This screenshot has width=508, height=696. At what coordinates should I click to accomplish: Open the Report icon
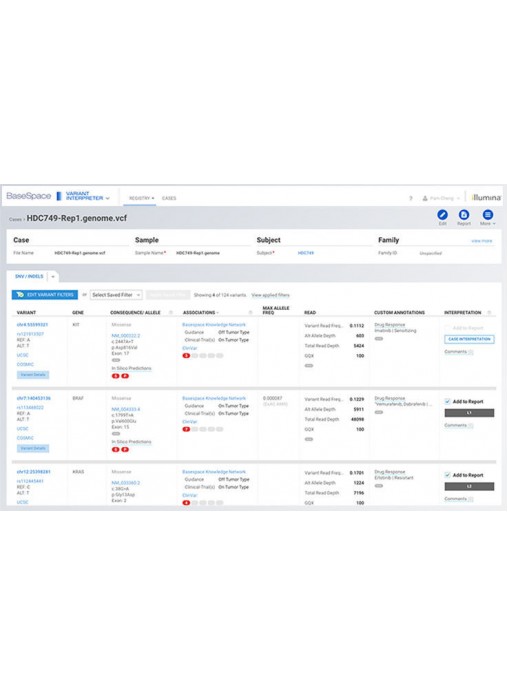click(464, 215)
